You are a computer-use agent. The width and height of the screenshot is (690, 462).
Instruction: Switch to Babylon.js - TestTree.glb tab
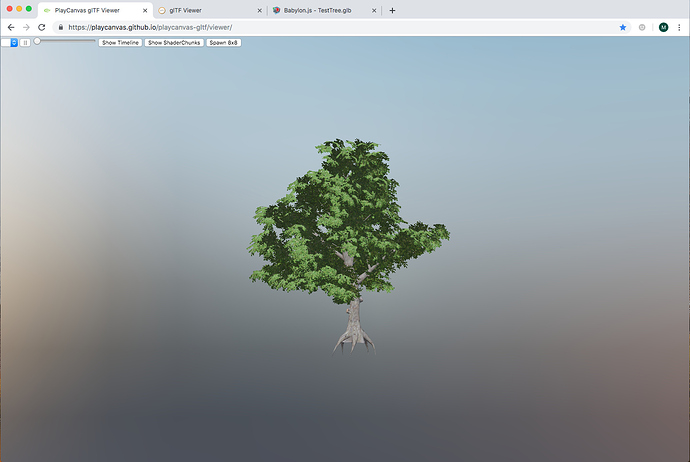(x=324, y=10)
